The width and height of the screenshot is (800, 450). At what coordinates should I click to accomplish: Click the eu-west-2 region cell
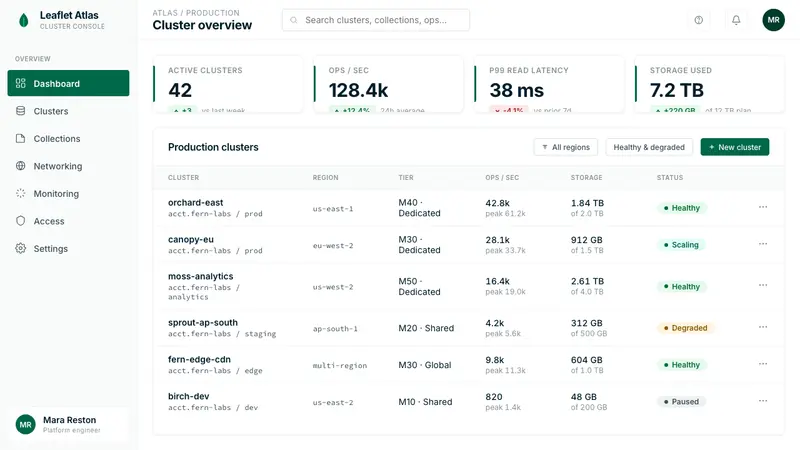point(333,245)
